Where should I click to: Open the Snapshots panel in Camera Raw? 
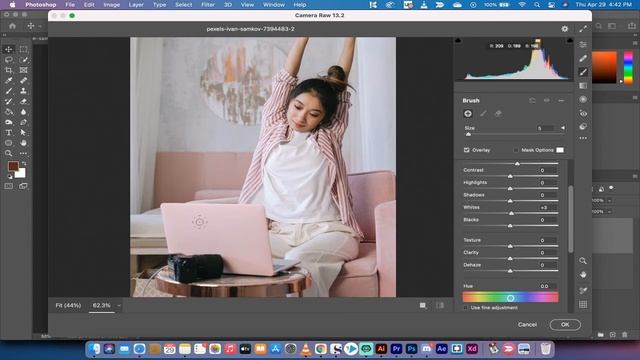coord(583,127)
